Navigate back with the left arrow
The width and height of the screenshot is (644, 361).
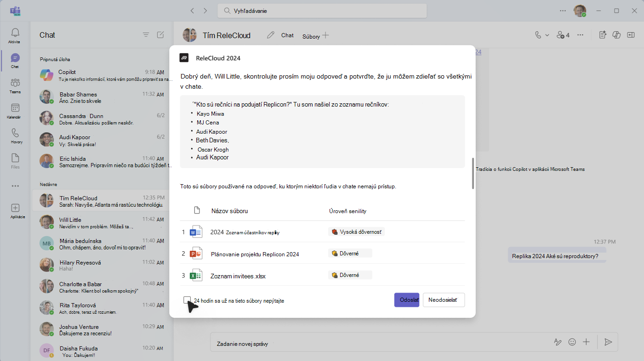tap(192, 11)
